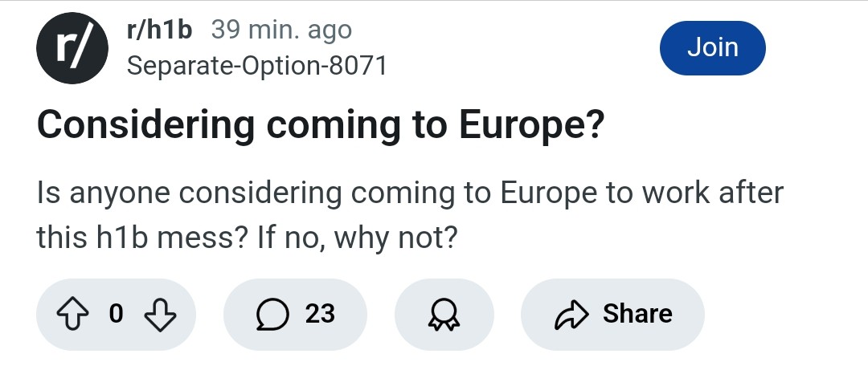
Task: Click the bold h1b subreddit name
Action: 159,30
